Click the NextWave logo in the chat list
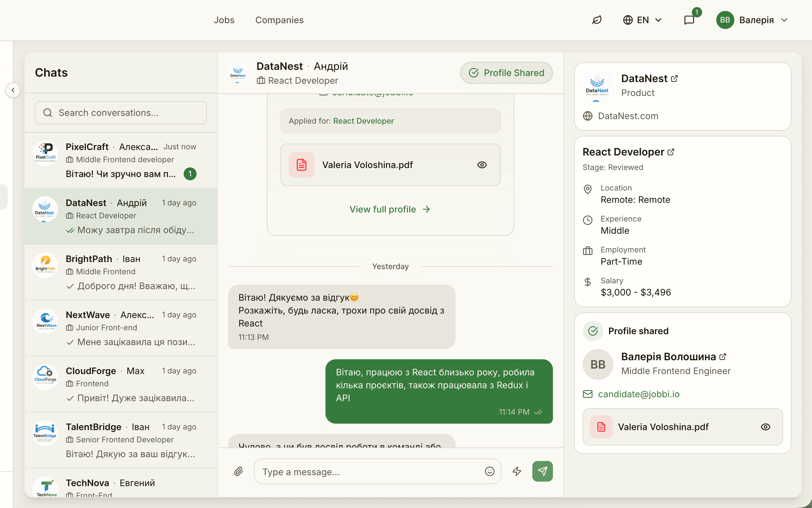Image resolution: width=812 pixels, height=508 pixels. click(x=45, y=322)
